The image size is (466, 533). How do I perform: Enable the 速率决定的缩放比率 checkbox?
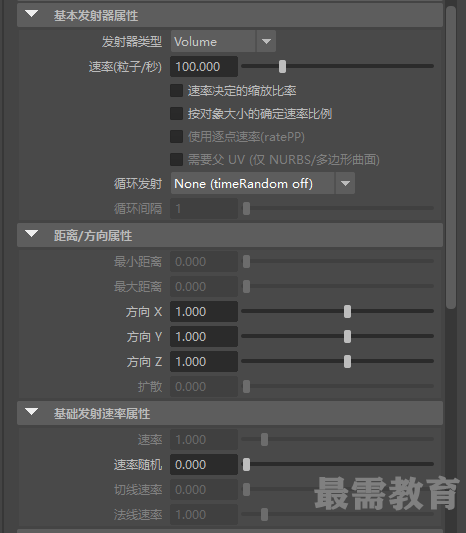click(x=176, y=91)
